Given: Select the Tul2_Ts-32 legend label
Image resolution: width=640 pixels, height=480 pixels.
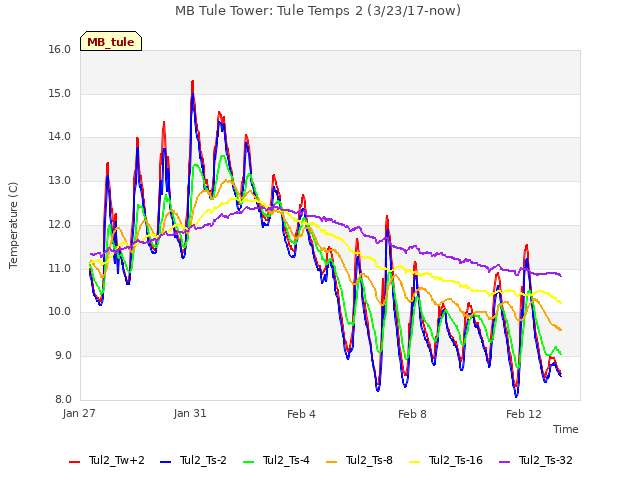Looking at the screenshot, I should coord(546,460).
